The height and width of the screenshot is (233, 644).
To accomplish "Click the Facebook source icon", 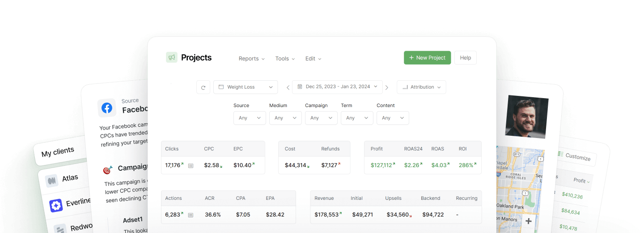I will coord(107,108).
